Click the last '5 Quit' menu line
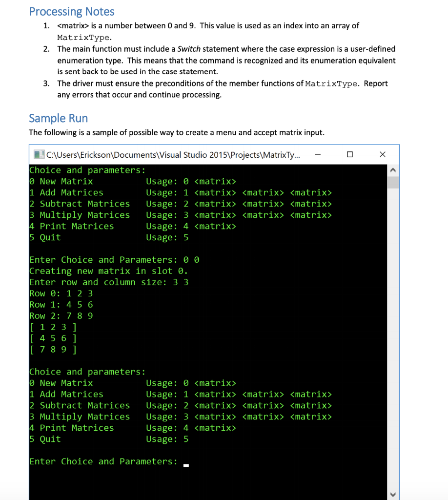 (109, 439)
